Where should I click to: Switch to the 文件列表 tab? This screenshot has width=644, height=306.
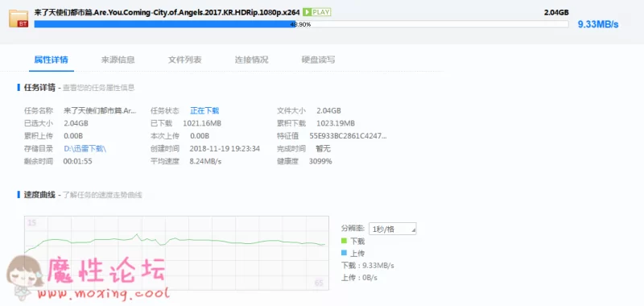pos(185,60)
